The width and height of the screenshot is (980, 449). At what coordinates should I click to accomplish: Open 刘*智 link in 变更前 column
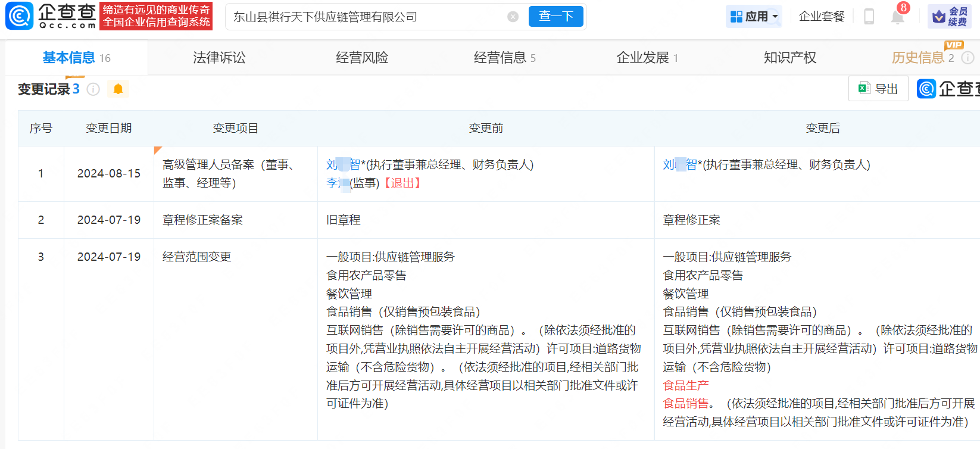[343, 165]
